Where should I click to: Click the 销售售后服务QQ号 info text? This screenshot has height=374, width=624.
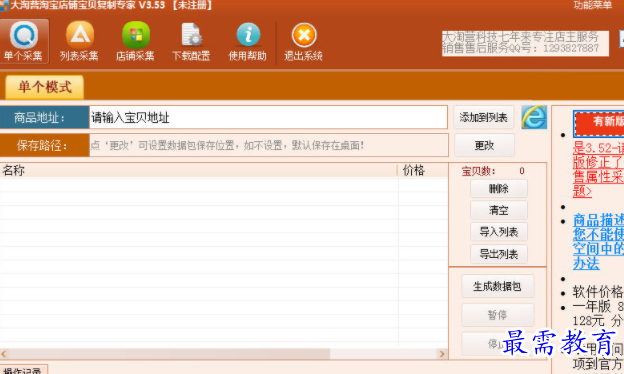[x=521, y=49]
